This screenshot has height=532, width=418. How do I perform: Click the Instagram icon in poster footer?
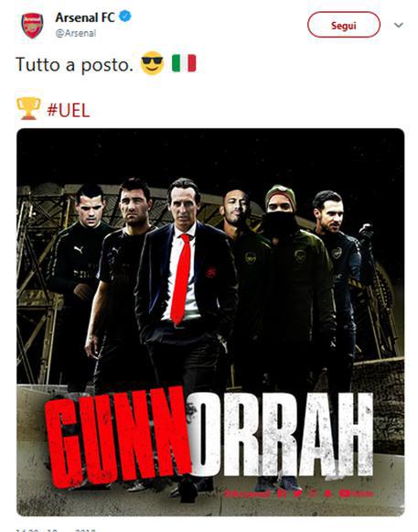[313, 494]
